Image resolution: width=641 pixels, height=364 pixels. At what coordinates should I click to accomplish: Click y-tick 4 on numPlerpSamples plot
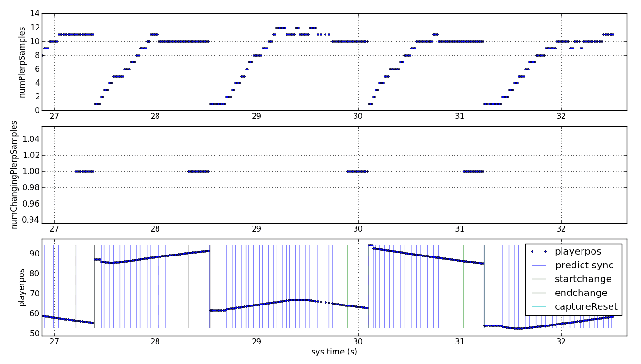[x=37, y=83]
